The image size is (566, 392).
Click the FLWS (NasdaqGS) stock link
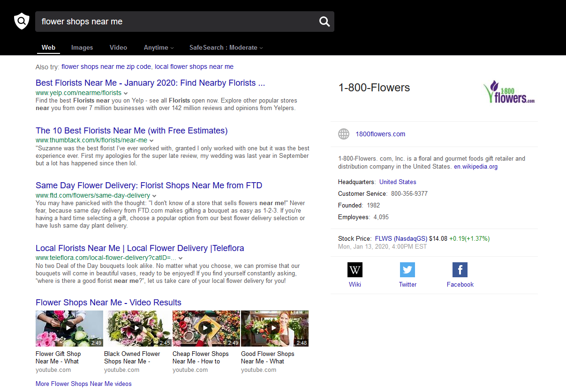click(x=401, y=238)
